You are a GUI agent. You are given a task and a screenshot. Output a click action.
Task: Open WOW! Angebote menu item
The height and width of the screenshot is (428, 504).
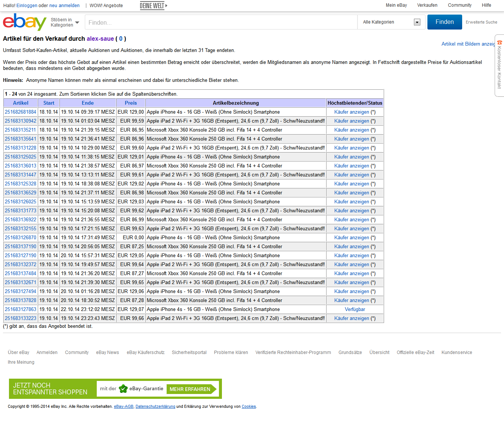coord(106,6)
